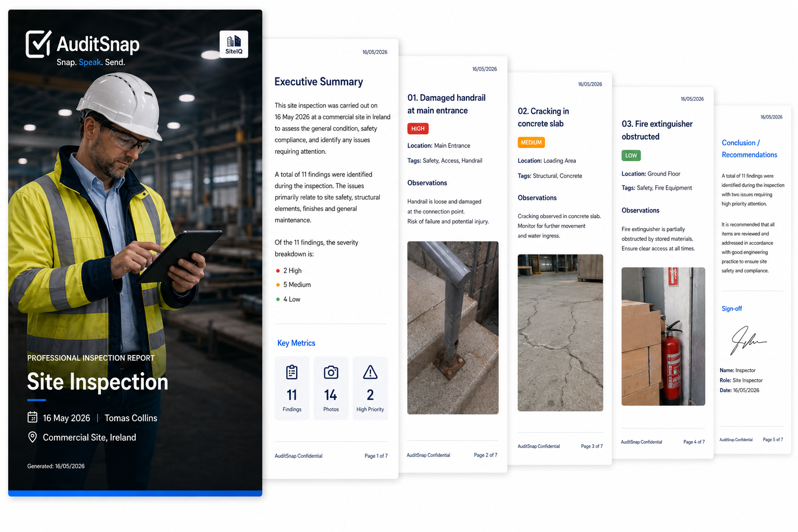Click the camera icon above 14 Photos
Image resolution: width=798 pixels, height=532 pixels.
click(331, 372)
